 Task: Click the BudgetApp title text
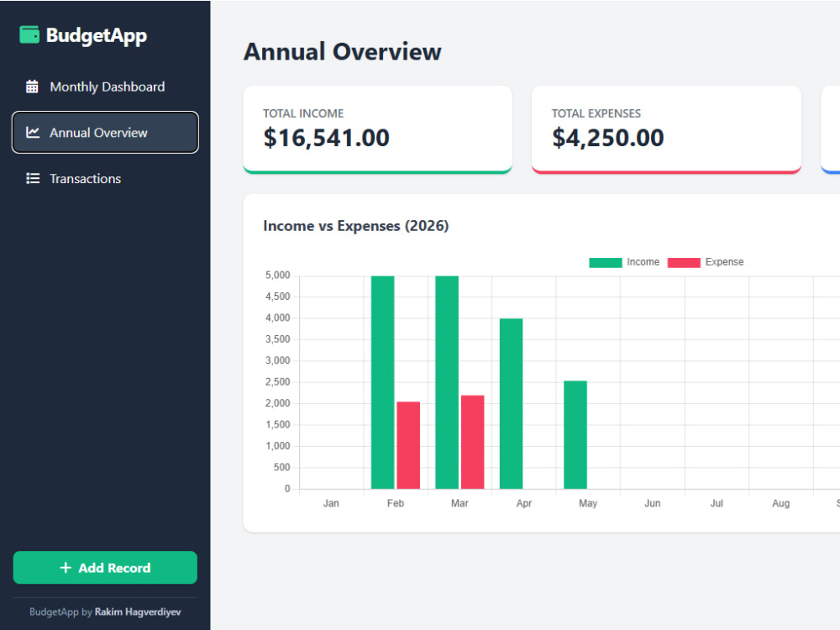coord(97,35)
